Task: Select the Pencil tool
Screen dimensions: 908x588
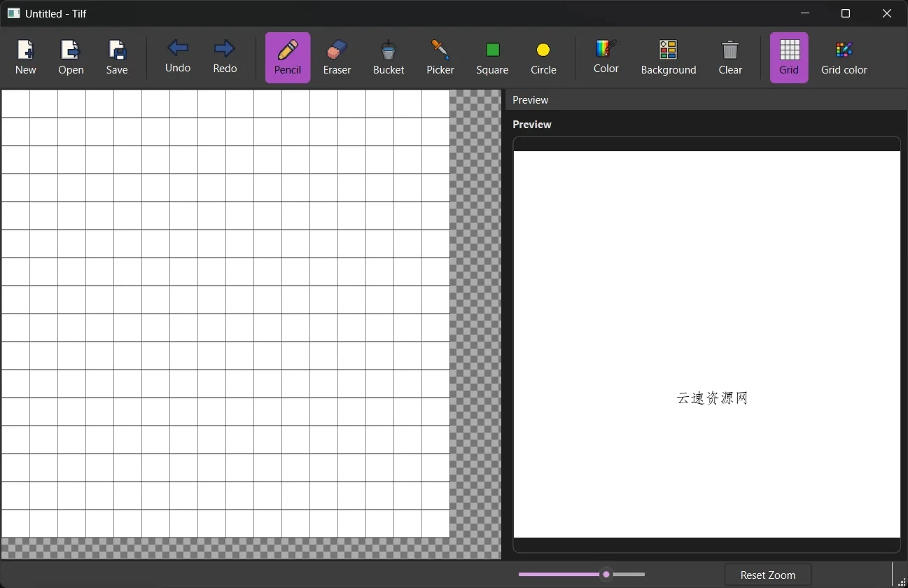Action: (288, 57)
